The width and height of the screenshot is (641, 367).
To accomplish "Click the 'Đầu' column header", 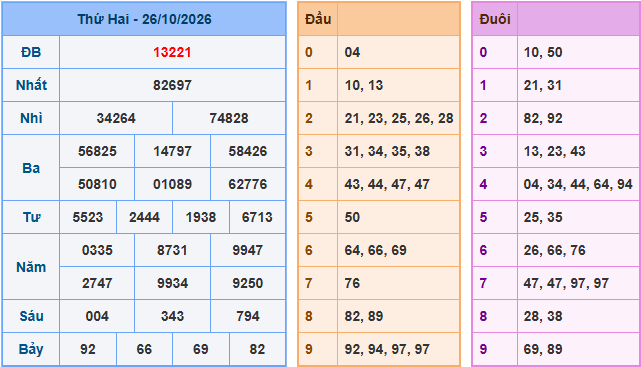I will (318, 19).
